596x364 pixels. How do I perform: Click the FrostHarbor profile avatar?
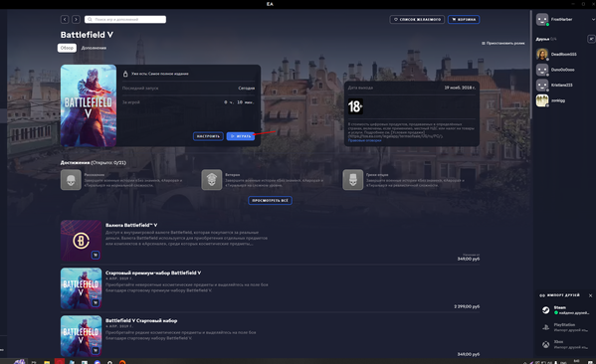coord(542,19)
